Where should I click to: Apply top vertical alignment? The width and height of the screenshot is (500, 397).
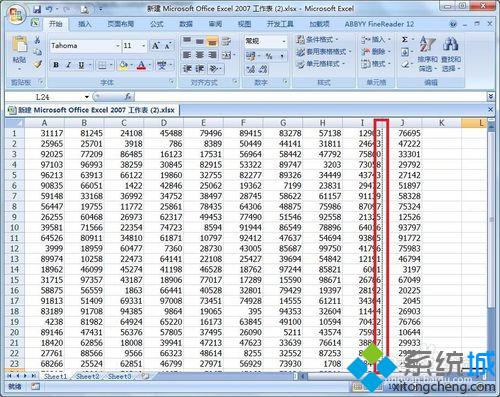(x=187, y=41)
